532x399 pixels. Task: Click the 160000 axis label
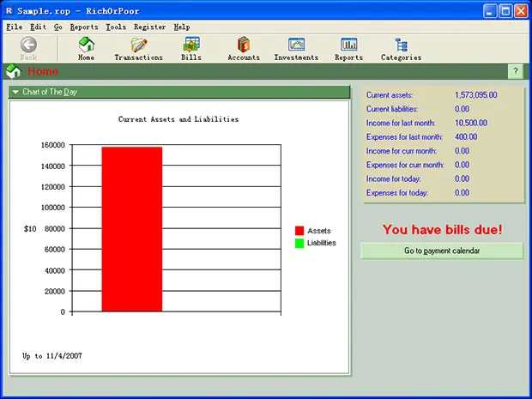coord(53,145)
